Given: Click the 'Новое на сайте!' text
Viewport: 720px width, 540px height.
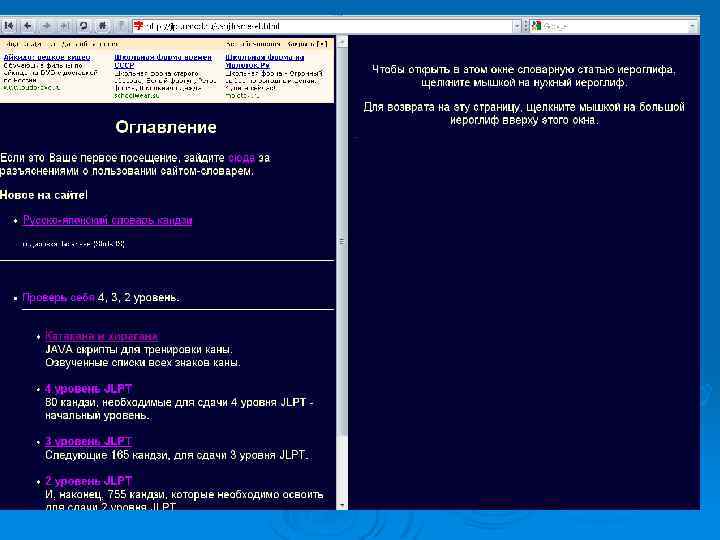Looking at the screenshot, I should point(44,195).
